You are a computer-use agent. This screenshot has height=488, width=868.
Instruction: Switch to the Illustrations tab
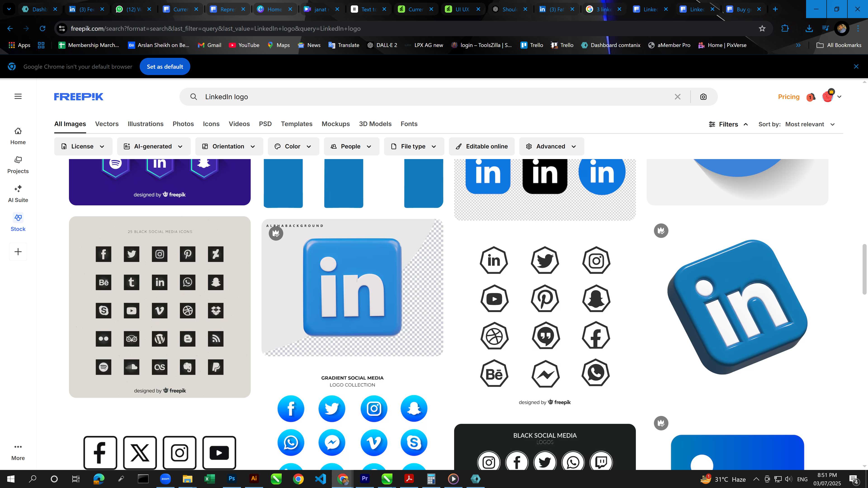tap(146, 124)
